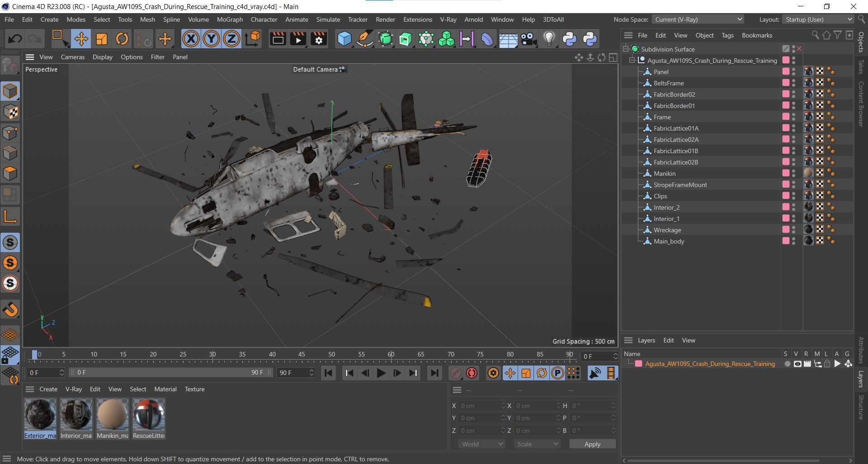Collapse the Subdivision Surface tree item

626,49
